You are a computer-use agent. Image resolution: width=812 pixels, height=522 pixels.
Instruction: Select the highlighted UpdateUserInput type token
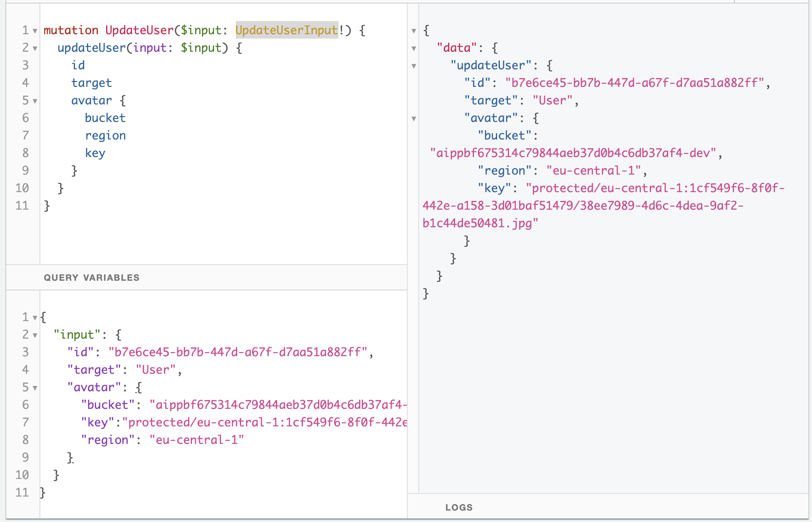287,30
